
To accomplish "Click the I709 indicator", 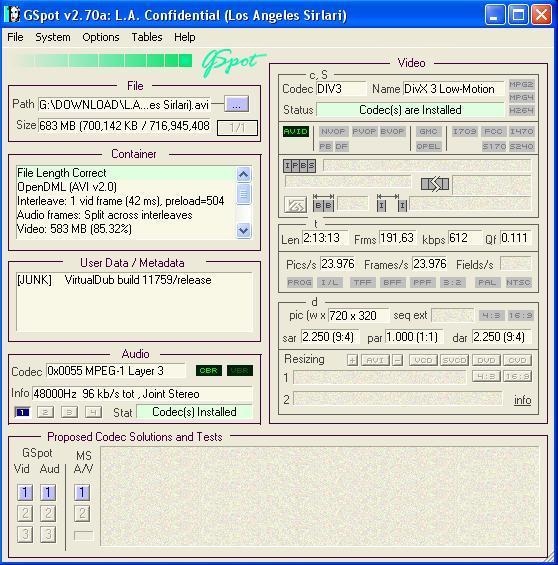I will 464,132.
